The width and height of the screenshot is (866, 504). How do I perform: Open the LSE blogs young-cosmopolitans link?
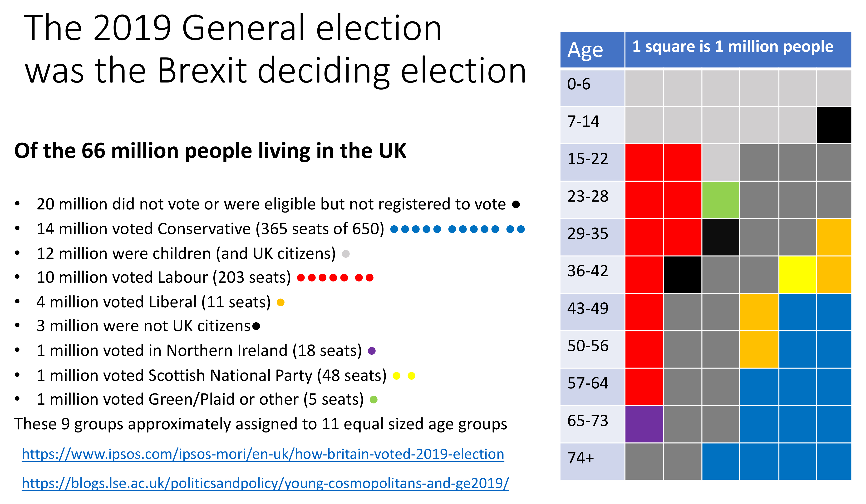coord(265,483)
